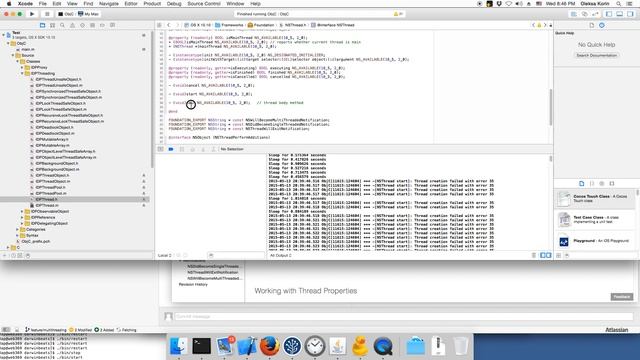Open the File menu

pos(42,4)
